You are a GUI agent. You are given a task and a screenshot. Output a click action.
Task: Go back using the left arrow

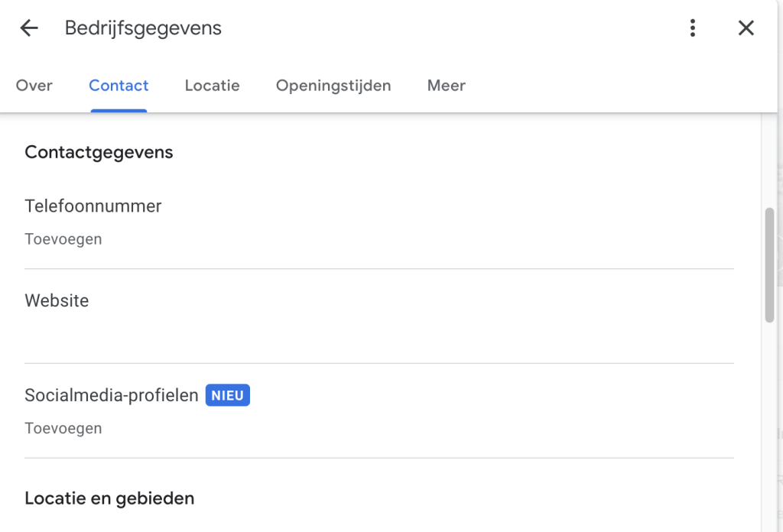29,28
